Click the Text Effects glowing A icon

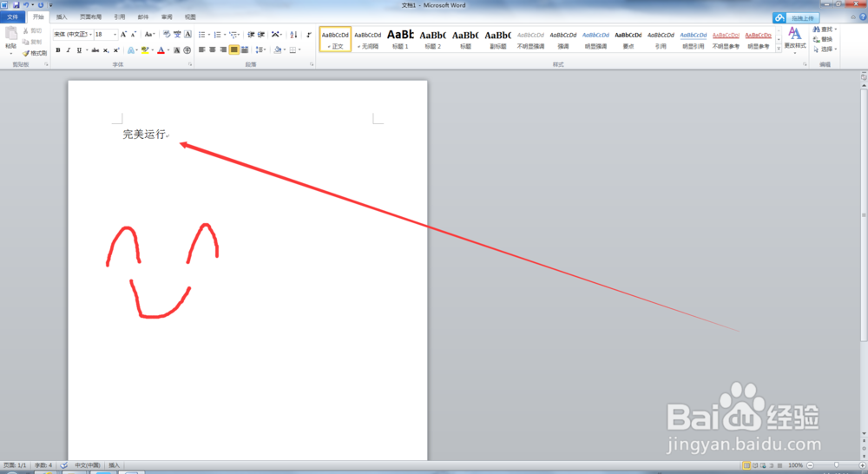pyautogui.click(x=131, y=50)
